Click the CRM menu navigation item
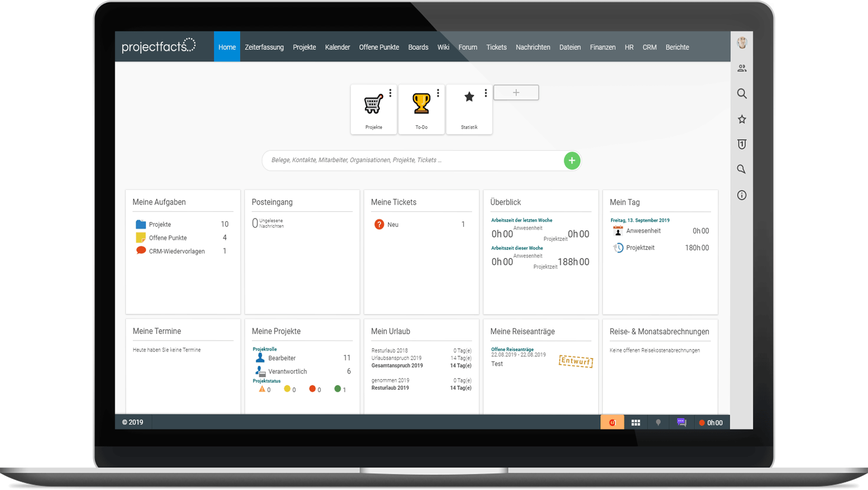Viewport: 868px width, 490px height. click(x=650, y=47)
